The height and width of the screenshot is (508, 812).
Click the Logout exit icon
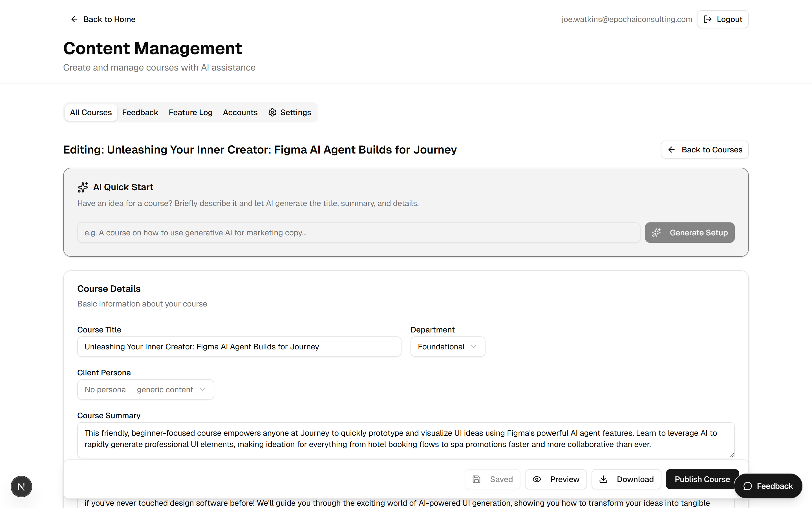[x=707, y=19]
